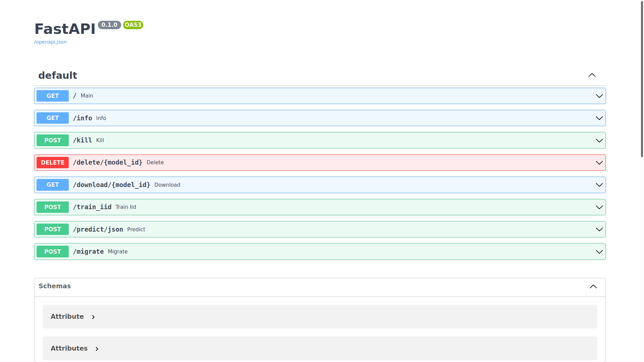Screen dimensions: 644x362
Task: Click the GET badge for /download
Action: click(x=53, y=185)
